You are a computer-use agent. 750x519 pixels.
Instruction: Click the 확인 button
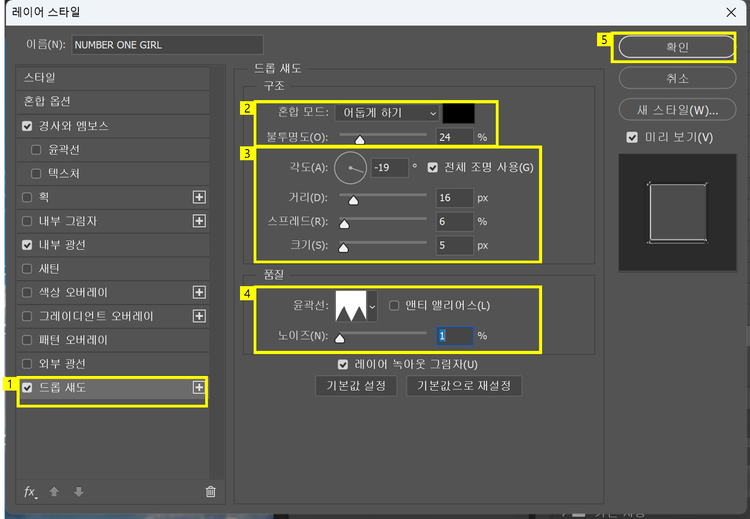click(677, 47)
